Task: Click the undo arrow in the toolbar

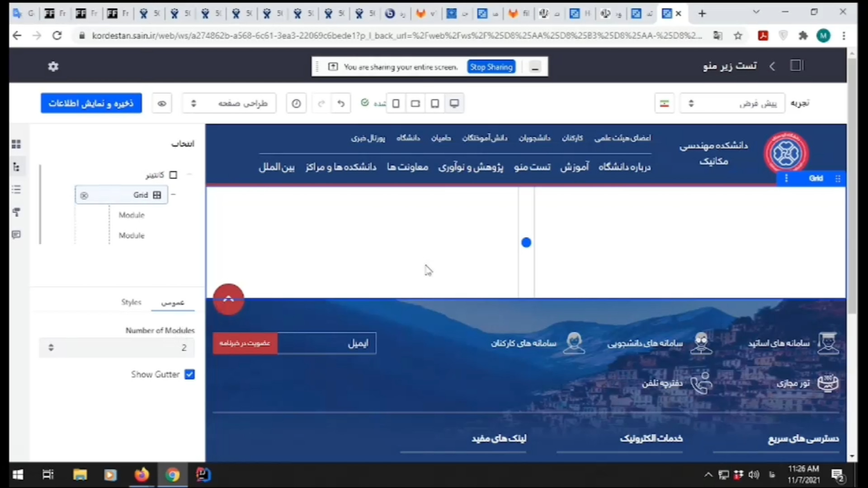Action: [x=341, y=103]
